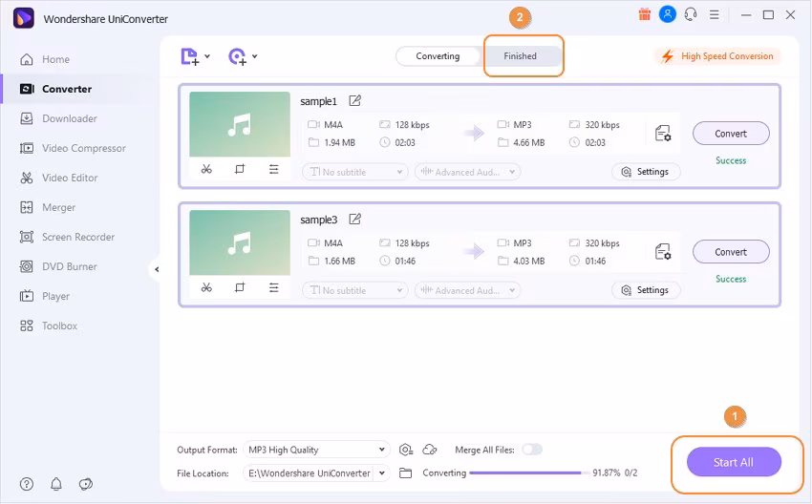Click the sample3 music thumbnail
Viewport: 812px width, 504px height.
(x=240, y=242)
